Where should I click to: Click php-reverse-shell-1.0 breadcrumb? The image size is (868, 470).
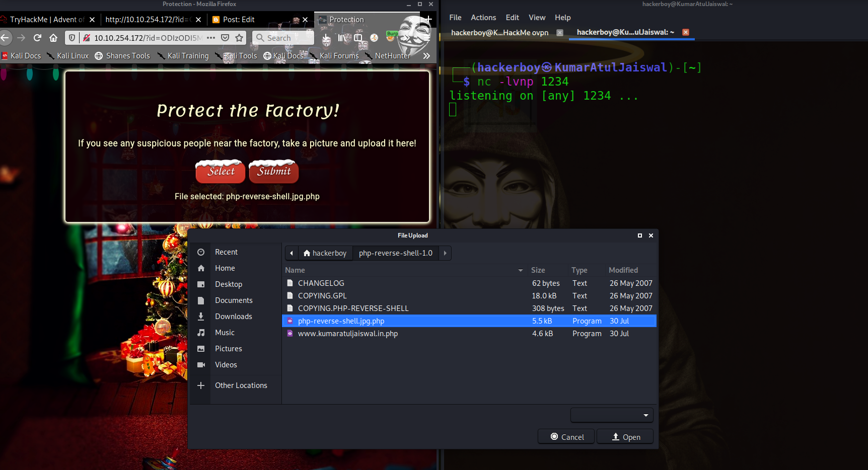click(x=396, y=253)
